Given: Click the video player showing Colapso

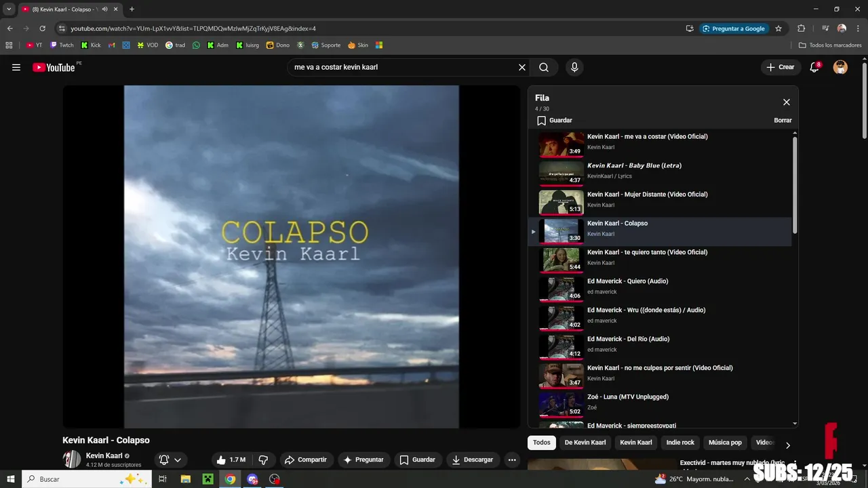Looking at the screenshot, I should click(292, 256).
